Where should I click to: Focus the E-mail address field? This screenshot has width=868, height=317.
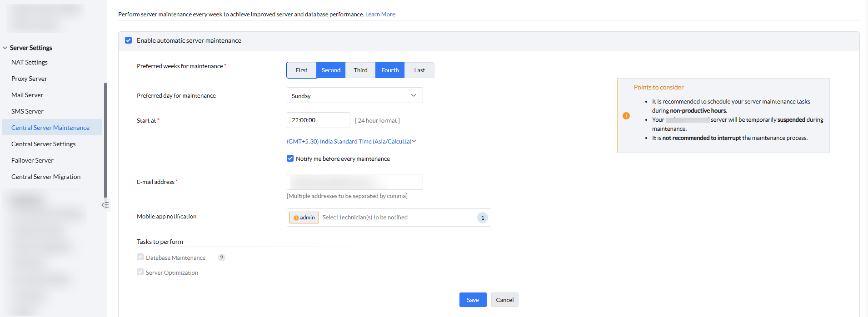[x=354, y=182]
